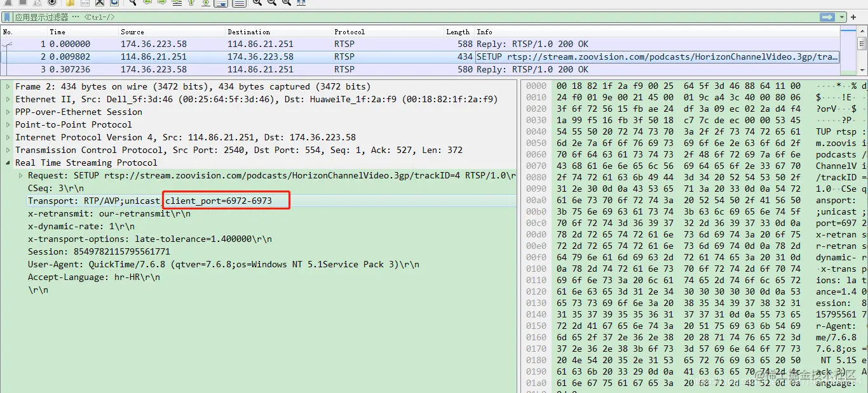Screen dimensions: 868x393
Task: Select the Accept-Language: hr-HR field
Action: point(94,277)
